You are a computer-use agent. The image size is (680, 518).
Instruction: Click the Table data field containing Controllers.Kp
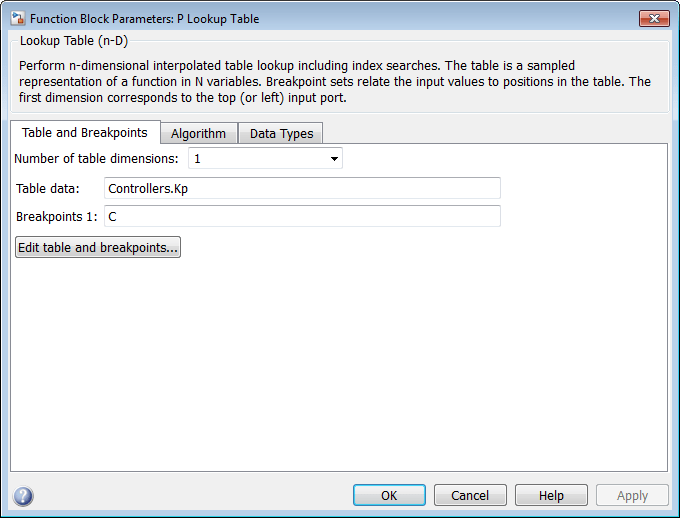tap(301, 188)
